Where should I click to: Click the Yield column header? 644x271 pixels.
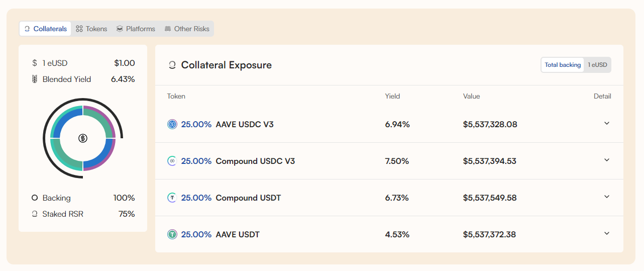392,96
